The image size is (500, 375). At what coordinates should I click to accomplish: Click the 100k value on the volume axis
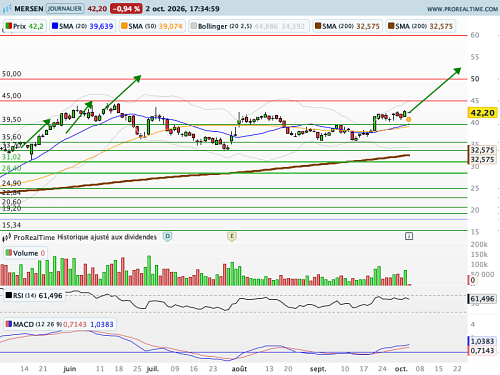pos(479,264)
